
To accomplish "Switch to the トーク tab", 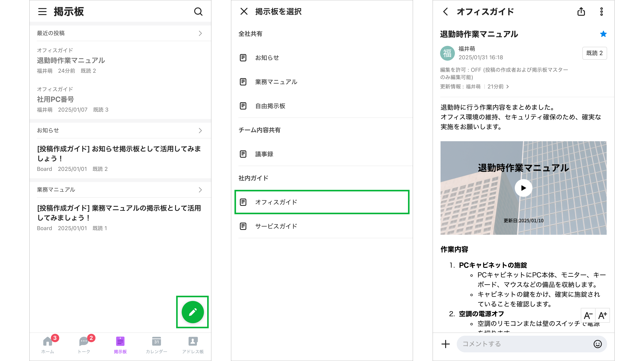I will coord(84,344).
